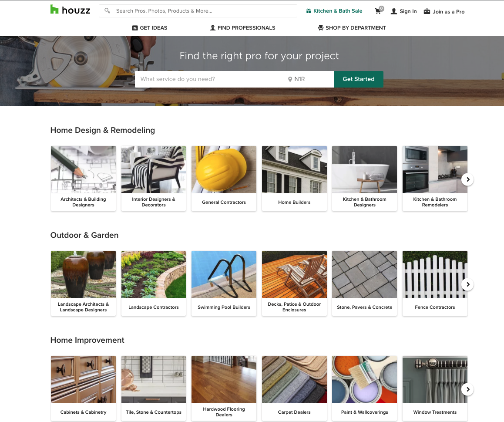This screenshot has width=504, height=422.
Task: Open the Kitchen & Bath Sale link
Action: [x=338, y=11]
